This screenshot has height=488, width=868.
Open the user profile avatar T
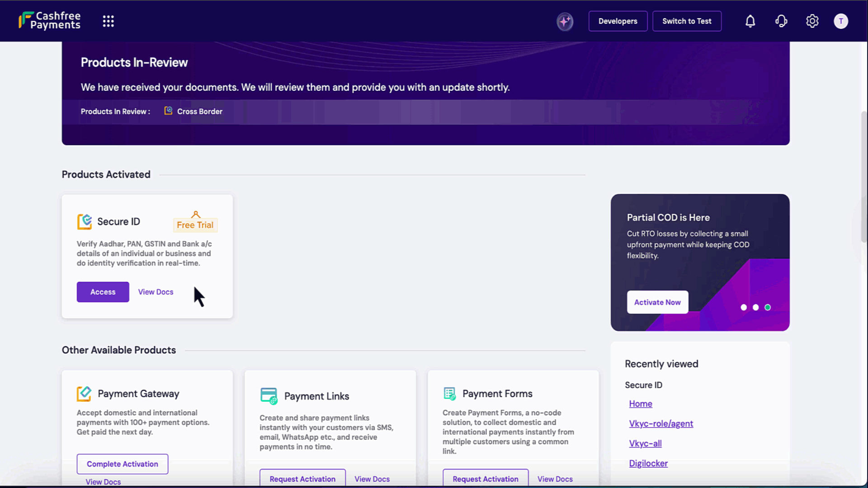click(840, 21)
